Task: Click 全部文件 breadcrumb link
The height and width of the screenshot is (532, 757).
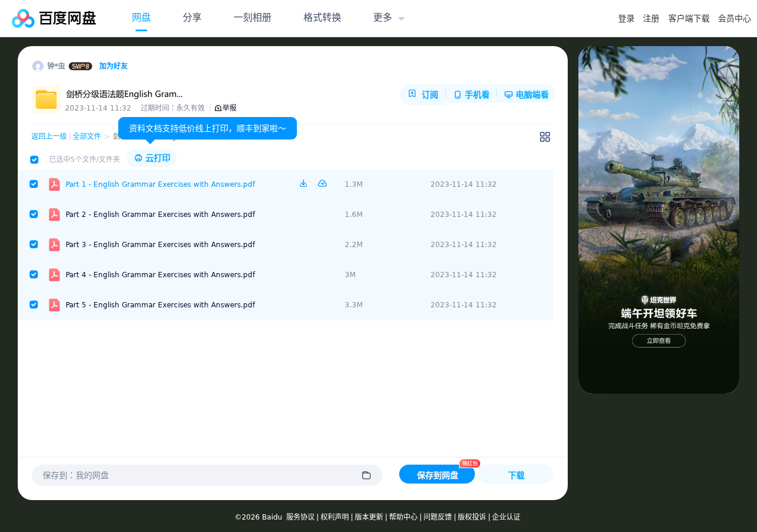Action: pyautogui.click(x=87, y=137)
